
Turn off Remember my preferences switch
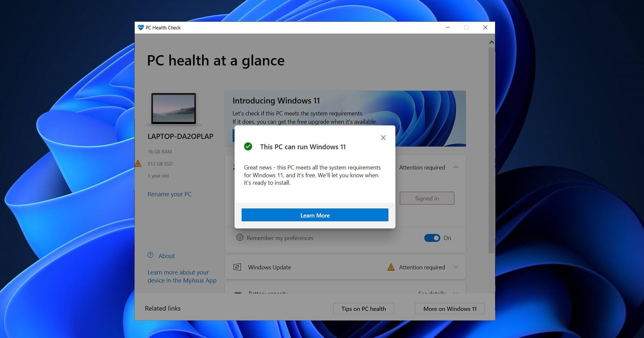coord(432,238)
